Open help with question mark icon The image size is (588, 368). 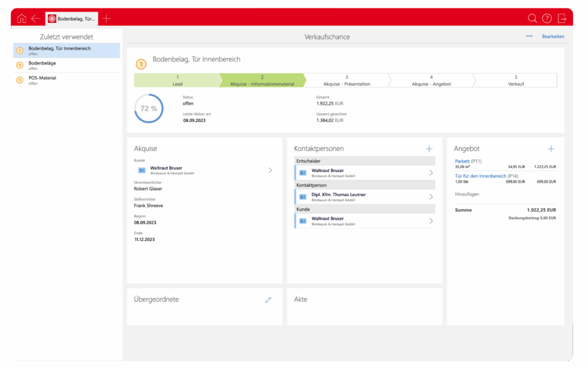pos(547,18)
